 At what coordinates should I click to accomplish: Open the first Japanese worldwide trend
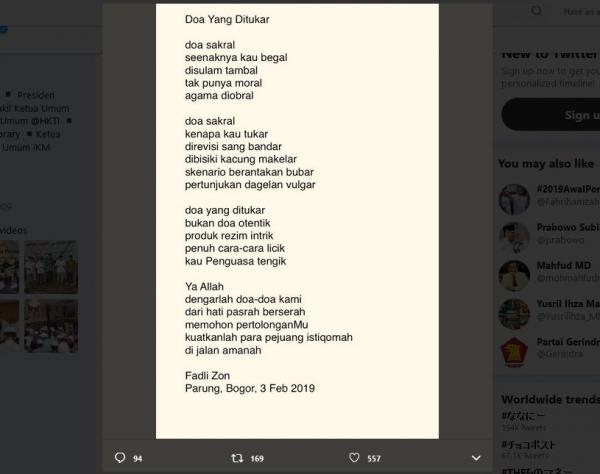[x=523, y=415]
